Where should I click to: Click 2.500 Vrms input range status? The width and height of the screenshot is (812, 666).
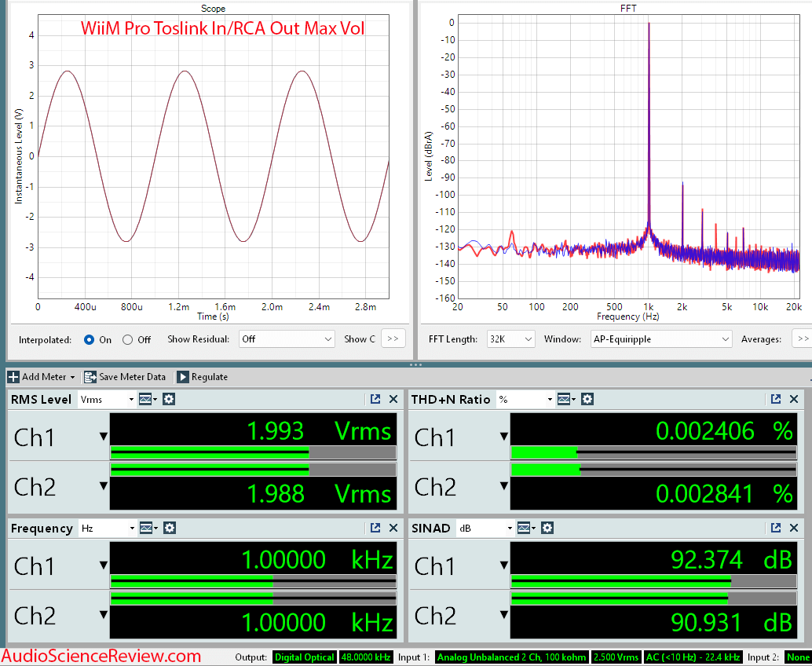(616, 657)
